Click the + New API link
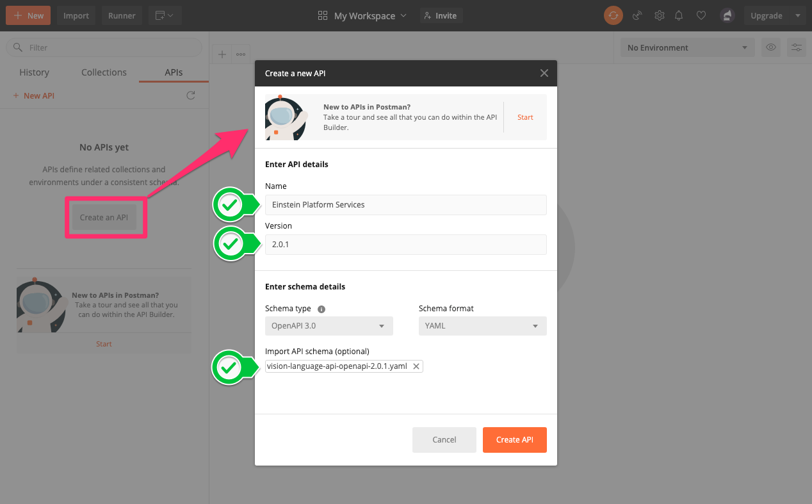Viewport: 812px width, 504px height. [x=34, y=95]
